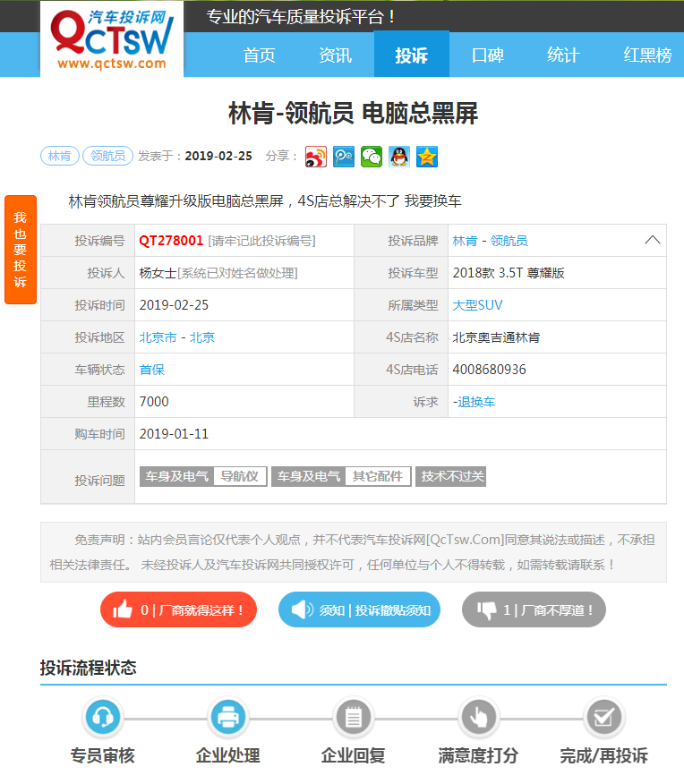This screenshot has width=684, height=784.
Task: Select the complaint number QT278001
Action: [x=171, y=241]
